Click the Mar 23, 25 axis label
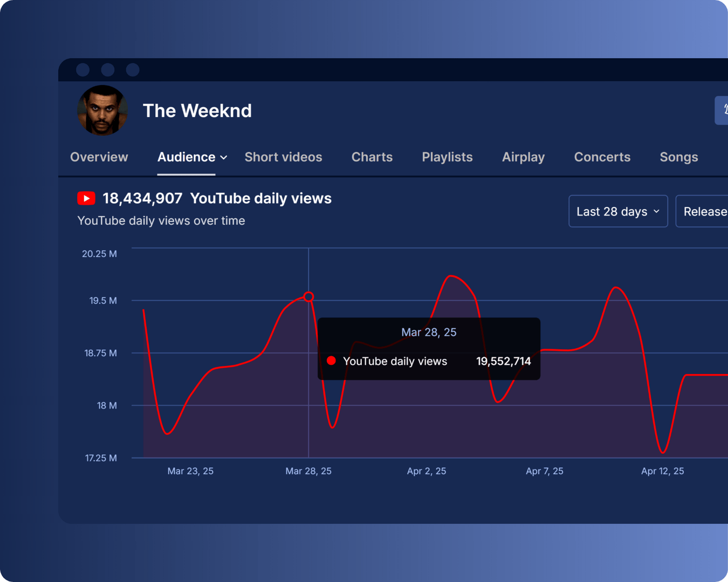Viewport: 728px width, 582px height. tap(190, 471)
